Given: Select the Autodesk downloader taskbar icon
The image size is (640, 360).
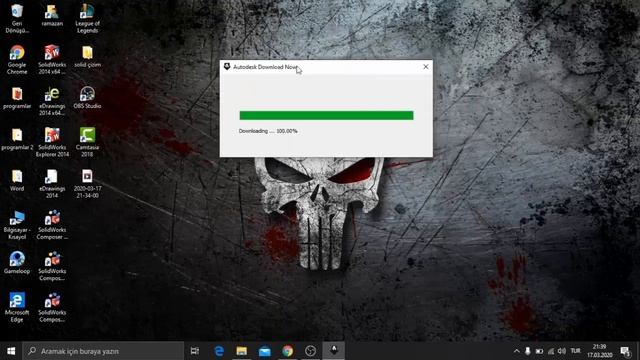Looking at the screenshot, I should click(333, 351).
